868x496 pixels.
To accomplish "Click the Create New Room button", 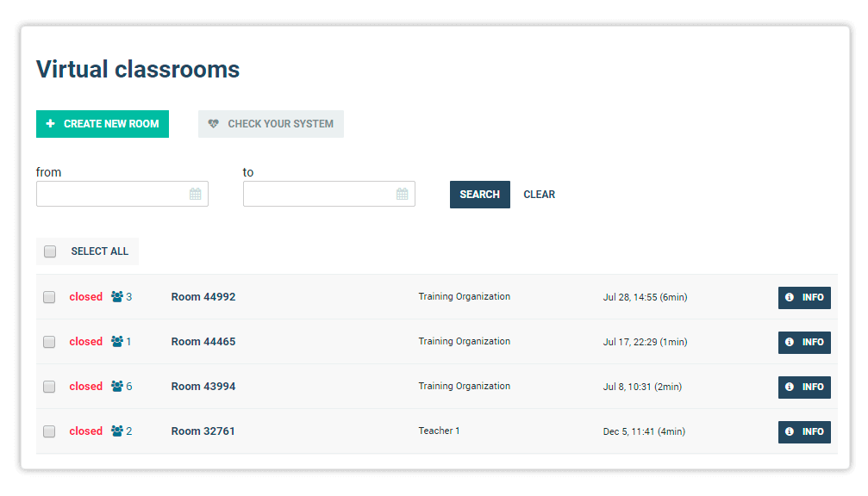I will (103, 124).
